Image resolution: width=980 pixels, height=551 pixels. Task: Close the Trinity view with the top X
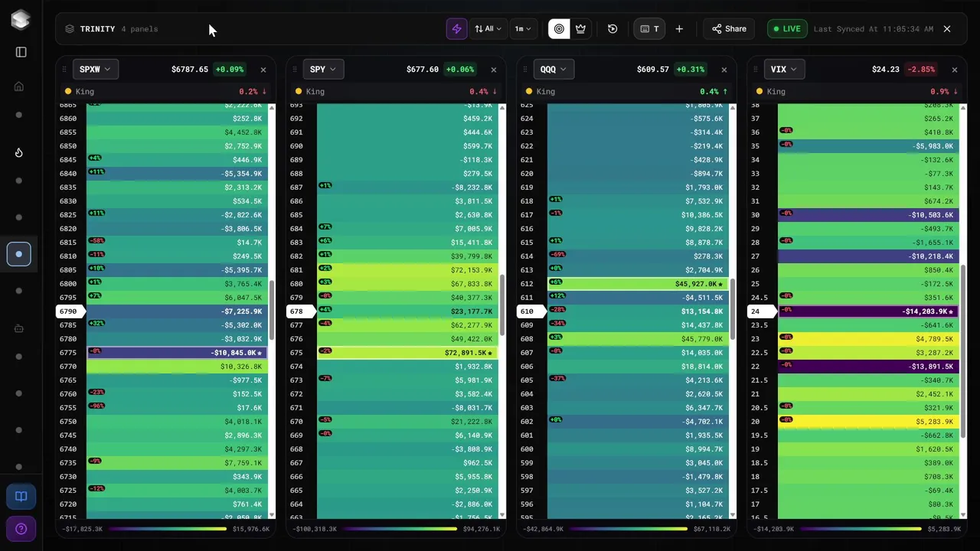pyautogui.click(x=947, y=29)
